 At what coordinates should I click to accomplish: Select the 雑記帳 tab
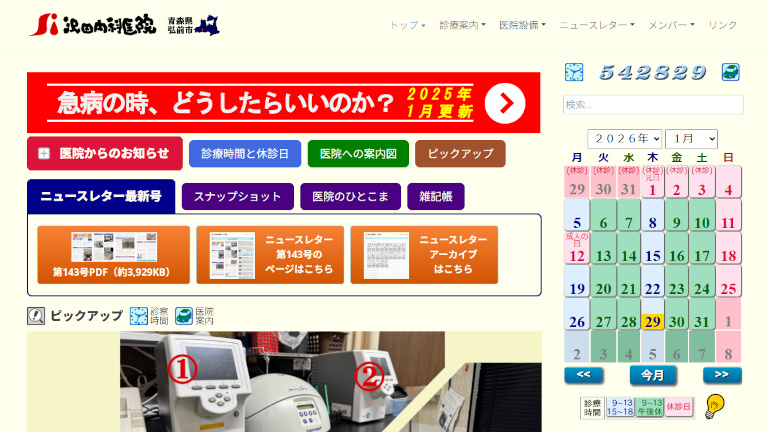pos(436,197)
